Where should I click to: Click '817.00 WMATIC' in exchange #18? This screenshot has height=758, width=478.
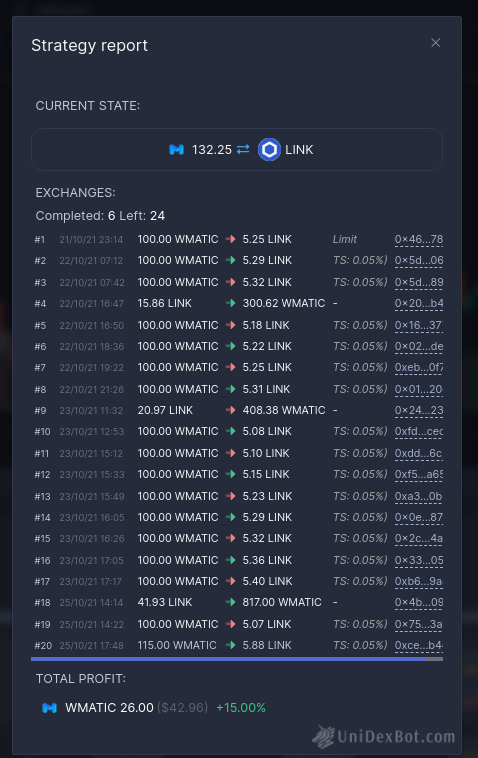click(282, 602)
